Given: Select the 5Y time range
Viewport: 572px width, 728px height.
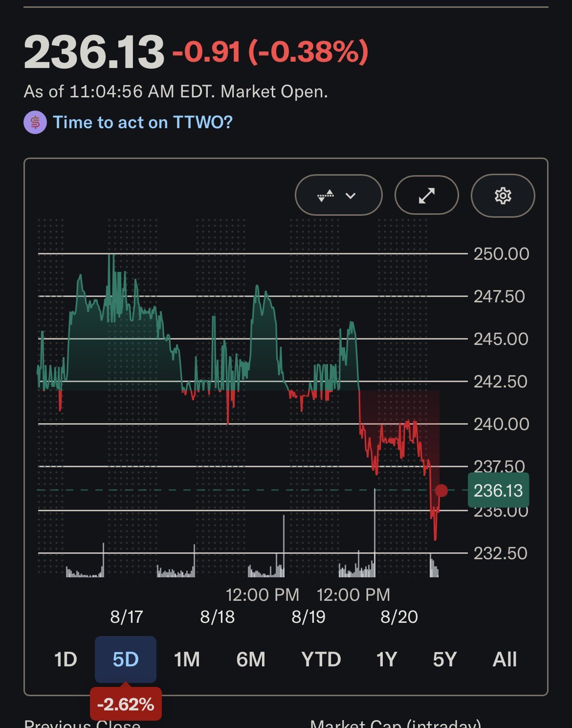Looking at the screenshot, I should click(444, 660).
